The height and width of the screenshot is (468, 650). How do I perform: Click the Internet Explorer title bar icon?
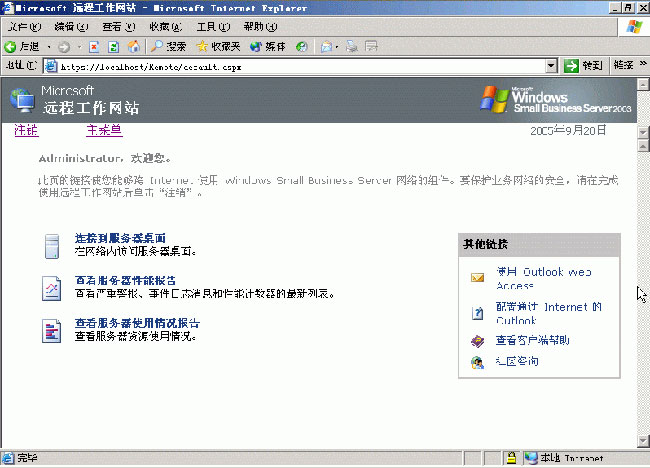tap(7, 7)
